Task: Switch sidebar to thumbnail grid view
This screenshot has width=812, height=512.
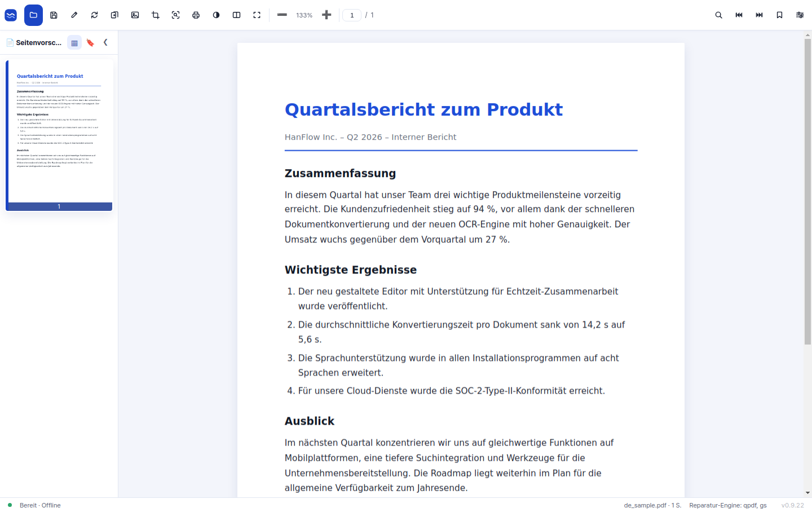Action: click(74, 43)
